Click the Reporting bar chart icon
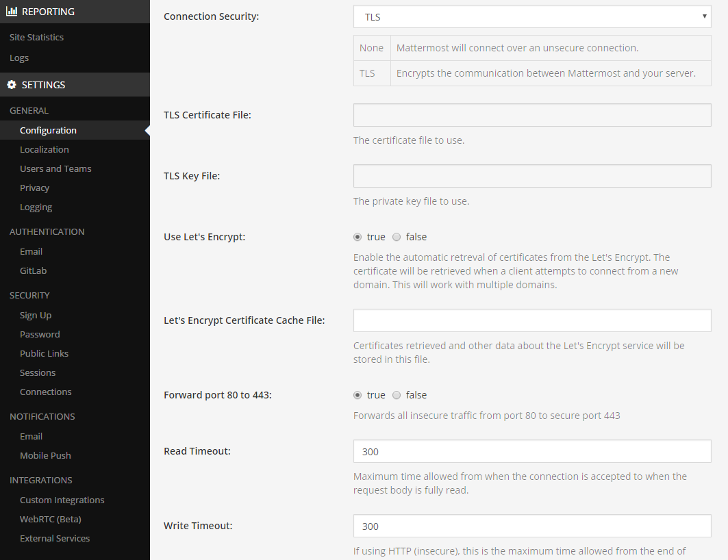The width and height of the screenshot is (728, 560). pos(12,11)
